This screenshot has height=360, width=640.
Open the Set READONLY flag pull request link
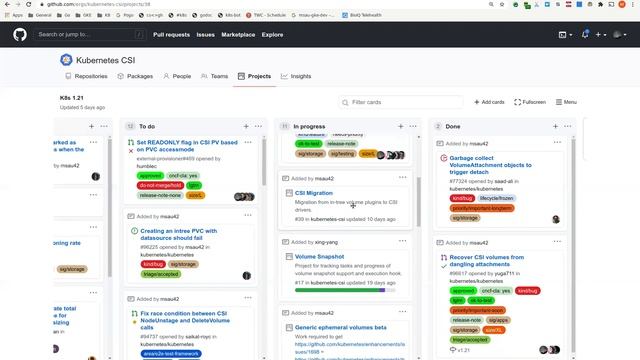[187, 146]
